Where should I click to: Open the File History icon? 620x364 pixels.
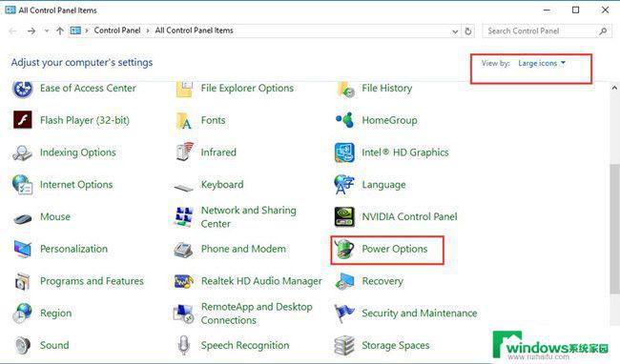(x=345, y=89)
